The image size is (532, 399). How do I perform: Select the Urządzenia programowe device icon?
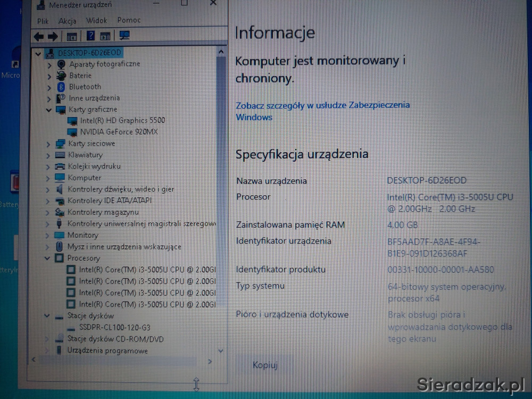click(x=59, y=350)
